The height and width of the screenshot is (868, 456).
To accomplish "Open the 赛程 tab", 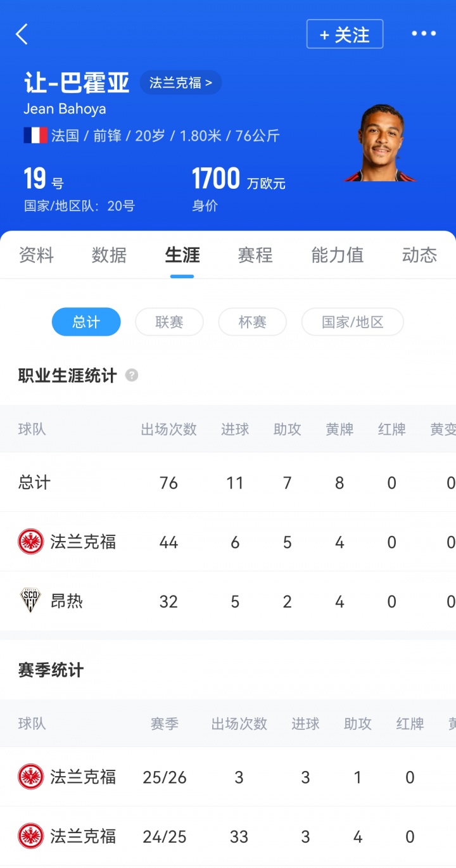I will click(x=255, y=255).
